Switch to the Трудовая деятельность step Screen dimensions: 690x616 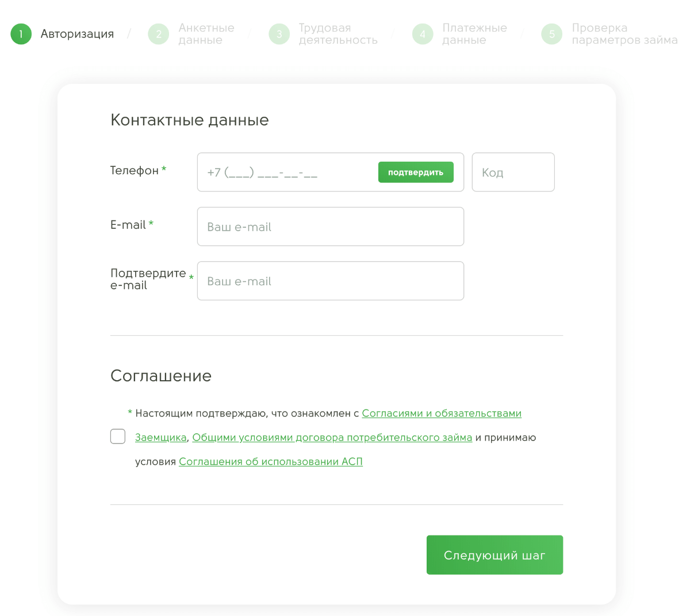(x=338, y=34)
